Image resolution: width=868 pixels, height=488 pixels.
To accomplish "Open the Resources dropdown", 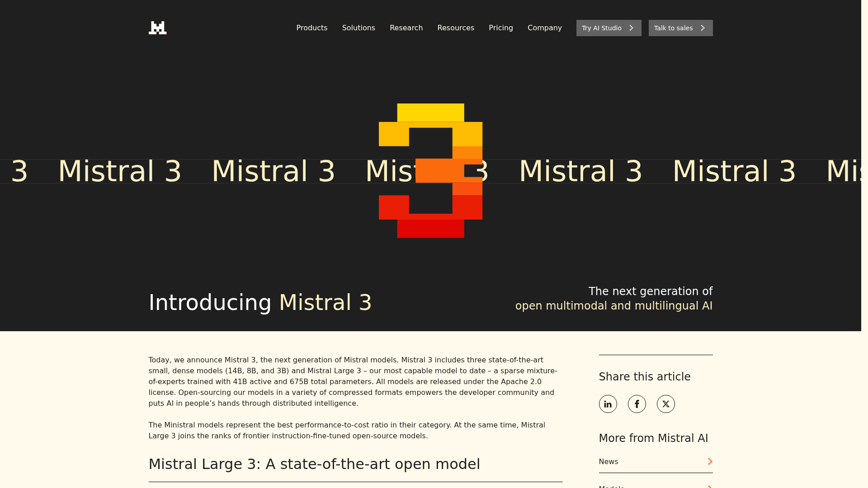I will [456, 28].
